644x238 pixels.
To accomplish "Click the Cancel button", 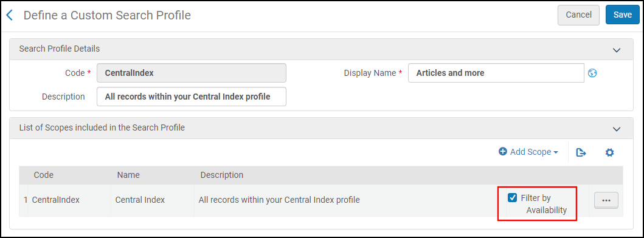I will (x=578, y=15).
